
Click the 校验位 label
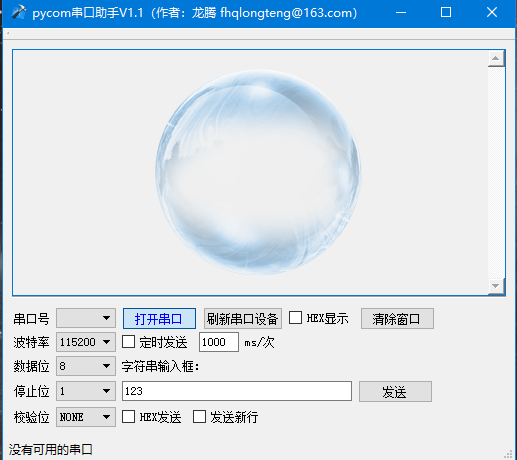point(31,417)
